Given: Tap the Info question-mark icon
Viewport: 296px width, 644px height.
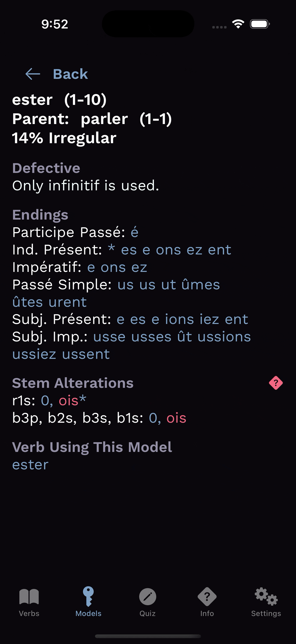Looking at the screenshot, I should [x=207, y=597].
